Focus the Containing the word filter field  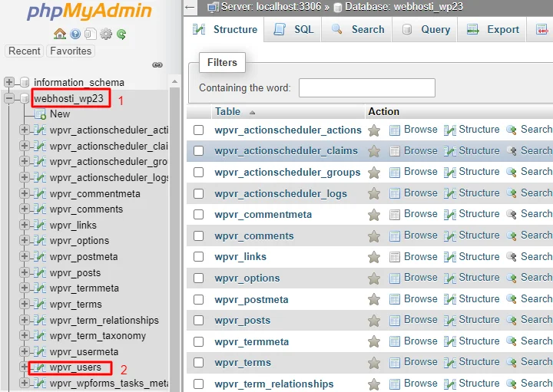tap(367, 87)
